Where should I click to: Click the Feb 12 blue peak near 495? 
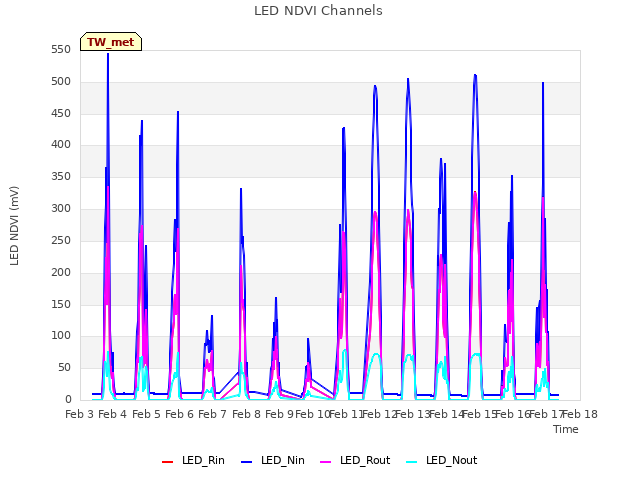375,86
